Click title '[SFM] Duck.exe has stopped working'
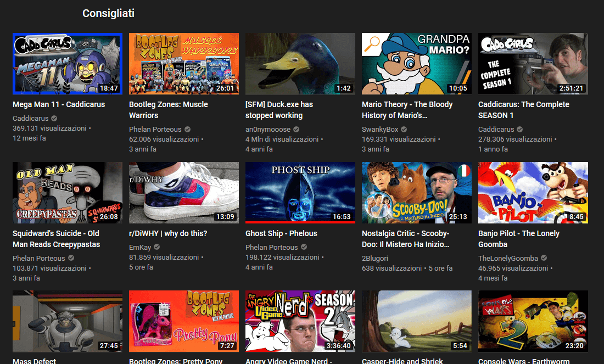 pos(279,110)
